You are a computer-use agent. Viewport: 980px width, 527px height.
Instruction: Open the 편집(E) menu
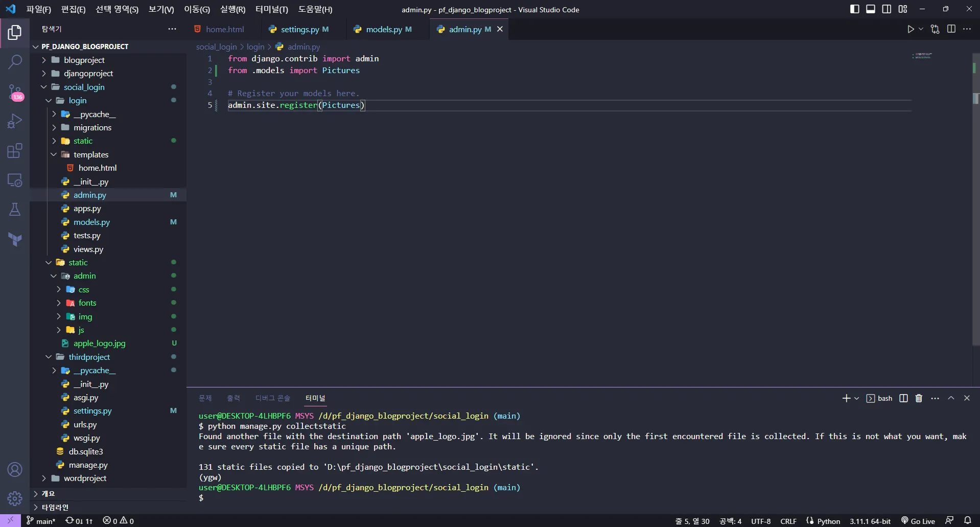tap(73, 9)
